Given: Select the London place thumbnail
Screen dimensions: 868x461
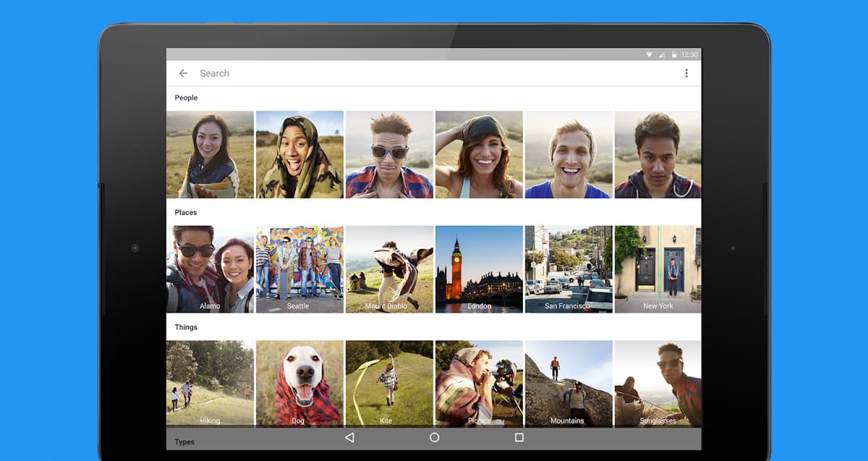Looking at the screenshot, I should [x=479, y=269].
